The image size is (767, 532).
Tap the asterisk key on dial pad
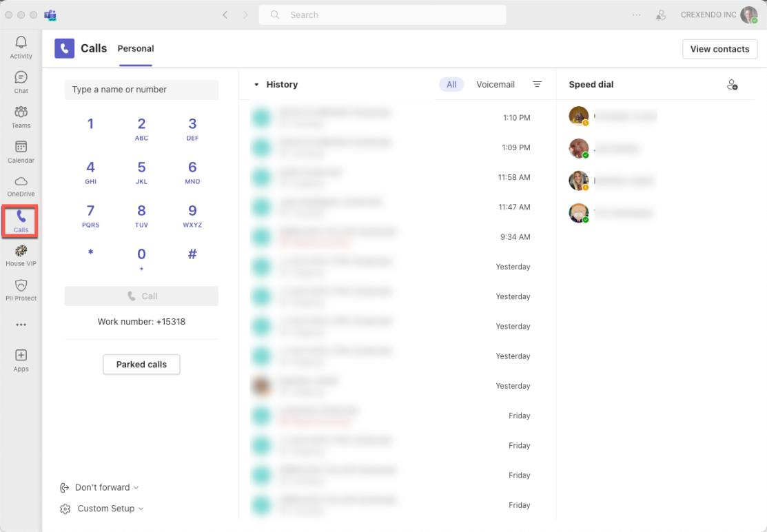[90, 254]
